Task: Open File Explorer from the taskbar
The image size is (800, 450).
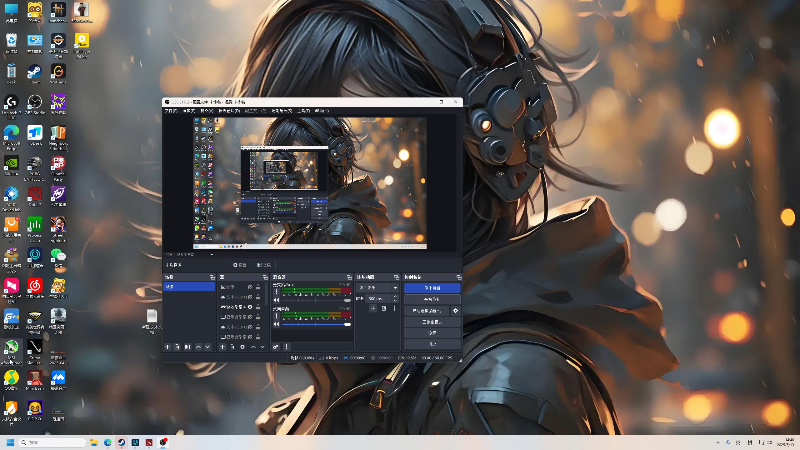Action: click(x=94, y=442)
